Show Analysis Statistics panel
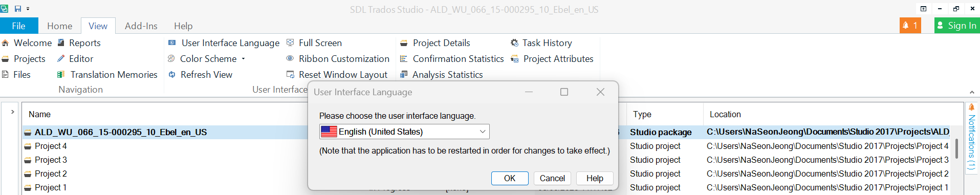980x195 pixels. point(441,75)
